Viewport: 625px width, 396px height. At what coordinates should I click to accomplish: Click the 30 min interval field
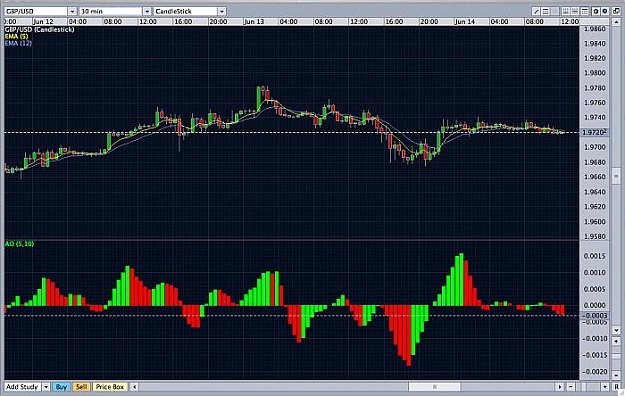click(111, 11)
